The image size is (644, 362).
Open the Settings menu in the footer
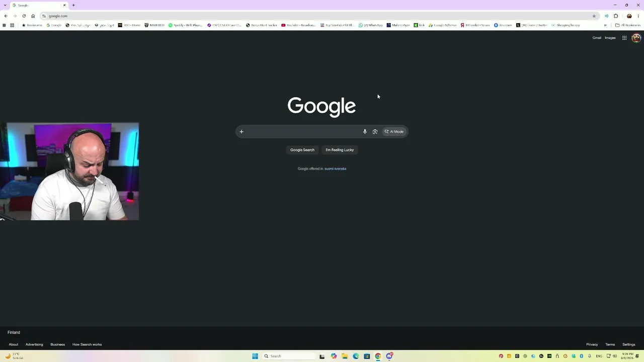[629, 344]
